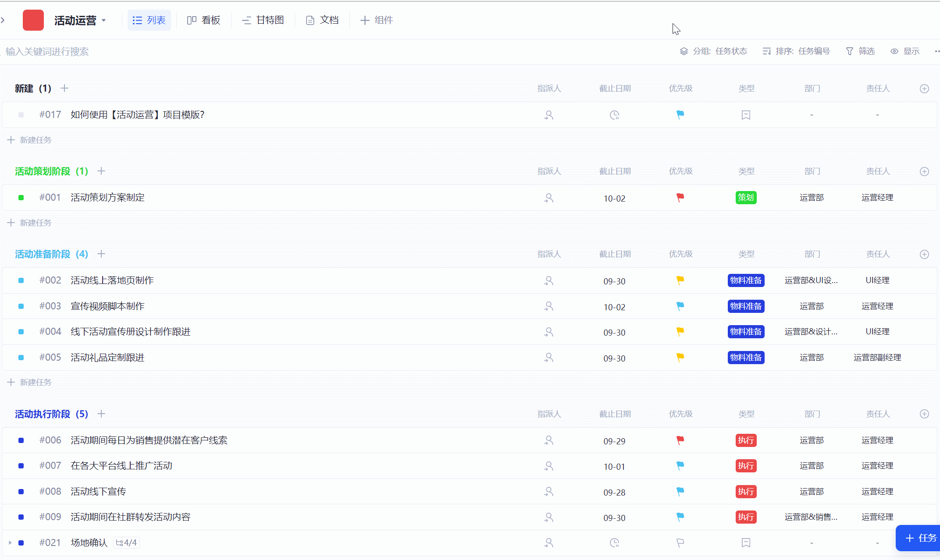
Task: Open the 分组: 任务状态 grouping dropdown
Action: click(x=713, y=51)
